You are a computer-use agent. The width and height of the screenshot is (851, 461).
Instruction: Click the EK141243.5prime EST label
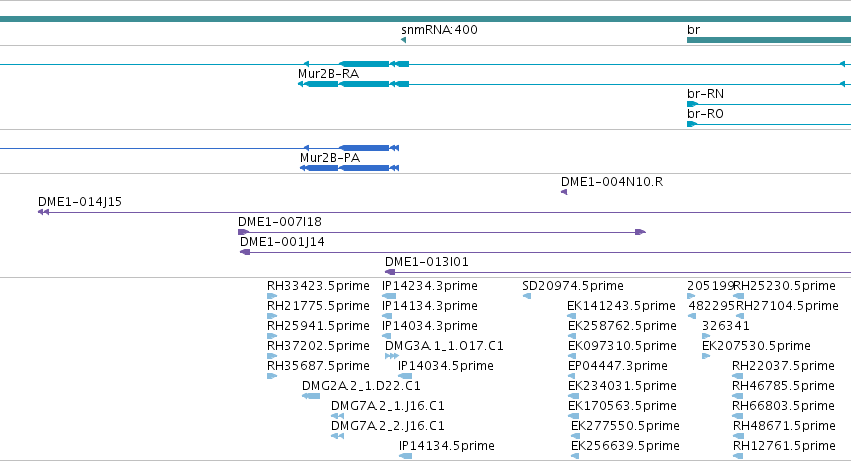tap(621, 306)
